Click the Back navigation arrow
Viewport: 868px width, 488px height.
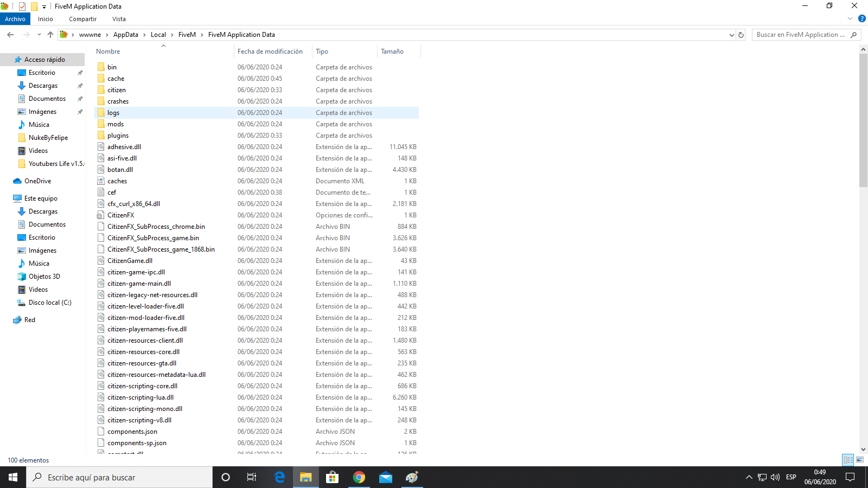[10, 34]
